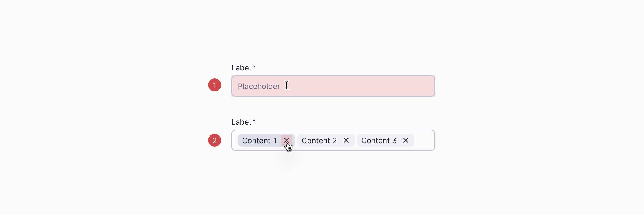Click the asterisk after the first Label
This screenshot has height=215, width=644.
pyautogui.click(x=254, y=68)
